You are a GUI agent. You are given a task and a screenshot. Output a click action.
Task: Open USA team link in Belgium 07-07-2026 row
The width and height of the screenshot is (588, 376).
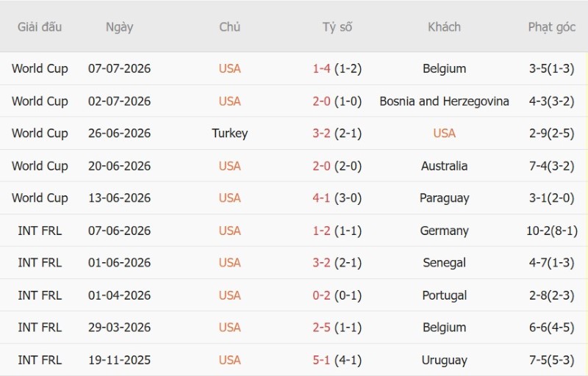(x=229, y=68)
